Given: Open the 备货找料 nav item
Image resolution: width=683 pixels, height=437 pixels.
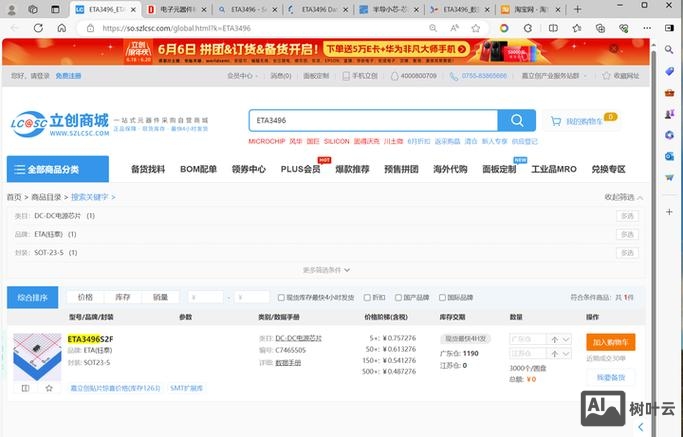Looking at the screenshot, I should pyautogui.click(x=148, y=169).
